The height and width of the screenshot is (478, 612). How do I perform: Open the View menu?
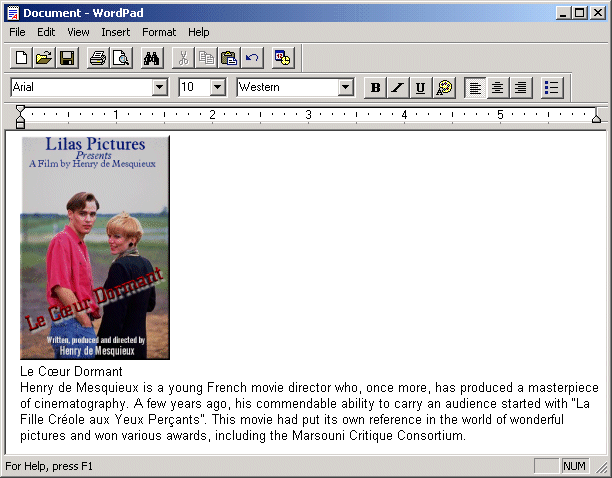pyautogui.click(x=78, y=32)
